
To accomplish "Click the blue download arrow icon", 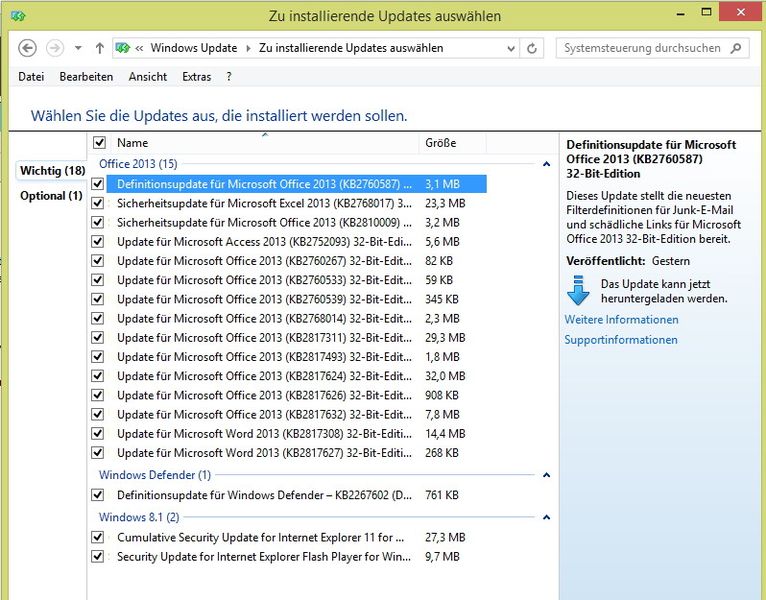I will (x=578, y=290).
